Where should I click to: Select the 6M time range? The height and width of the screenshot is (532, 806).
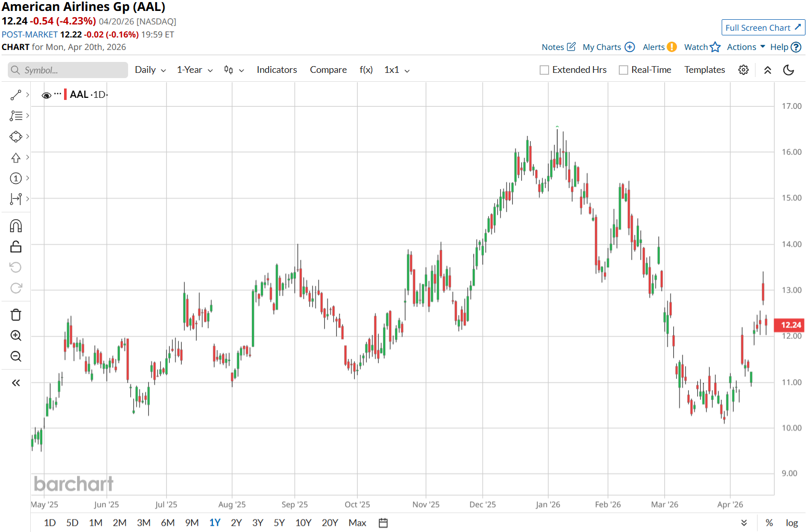click(168, 523)
